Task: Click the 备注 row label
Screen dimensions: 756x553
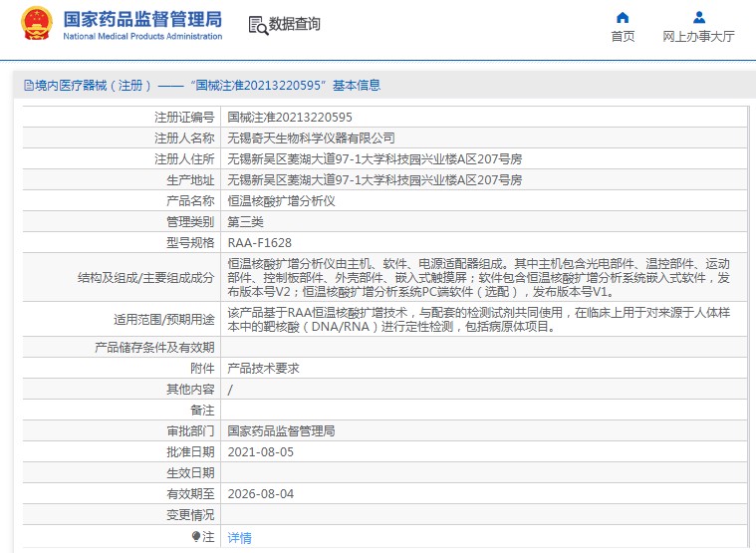Action: 202,411
